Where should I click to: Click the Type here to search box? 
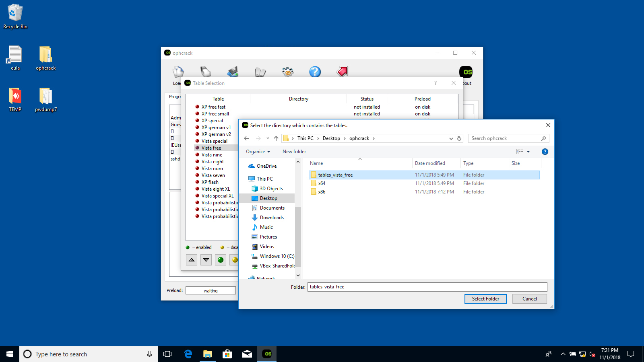[89, 354]
